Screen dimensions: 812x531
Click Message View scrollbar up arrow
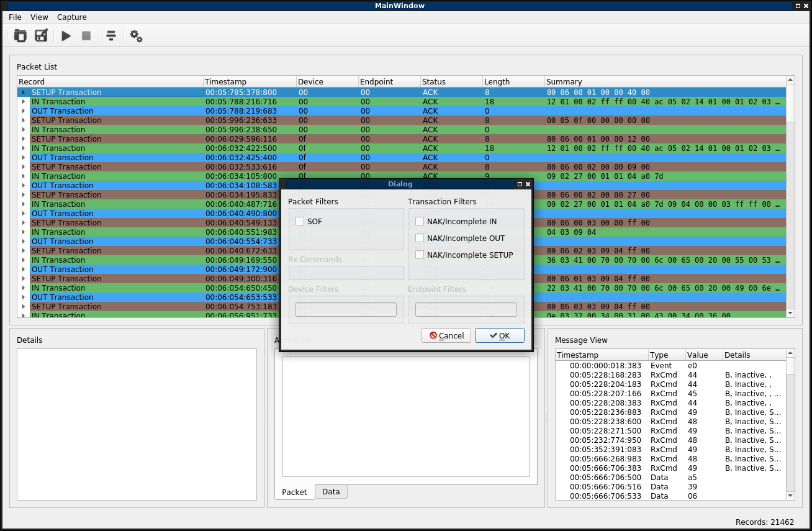pos(790,353)
